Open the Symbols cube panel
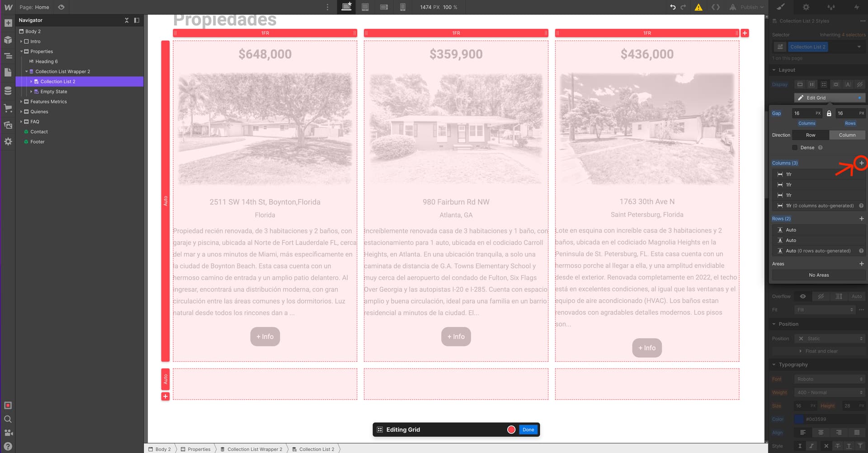The width and height of the screenshot is (868, 453). pyautogui.click(x=8, y=40)
